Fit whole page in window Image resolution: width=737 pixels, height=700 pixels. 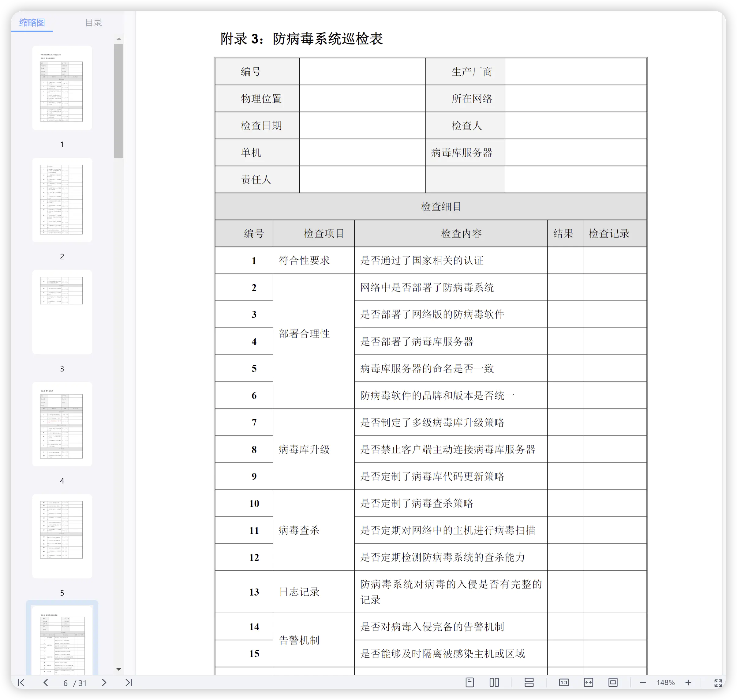(x=613, y=683)
